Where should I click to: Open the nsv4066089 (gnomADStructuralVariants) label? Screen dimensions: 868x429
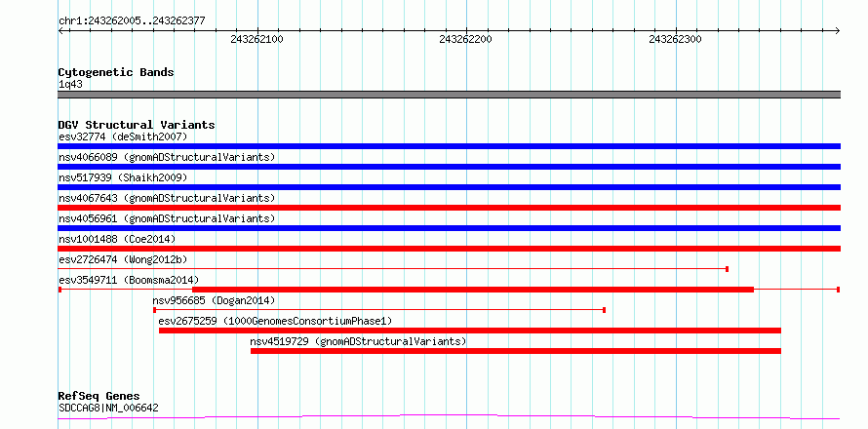[x=167, y=157]
